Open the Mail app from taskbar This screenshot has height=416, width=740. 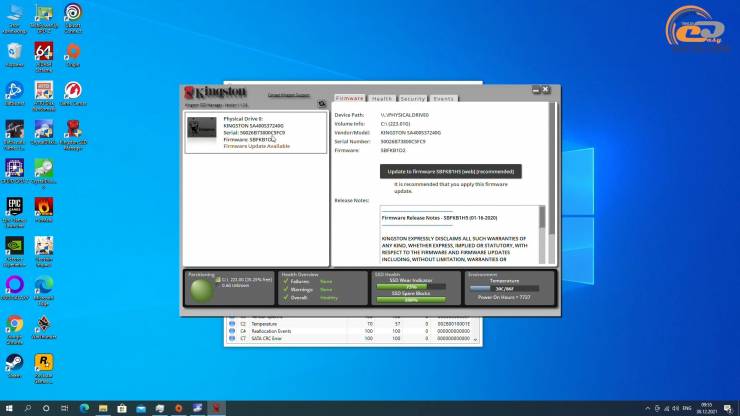[141, 408]
